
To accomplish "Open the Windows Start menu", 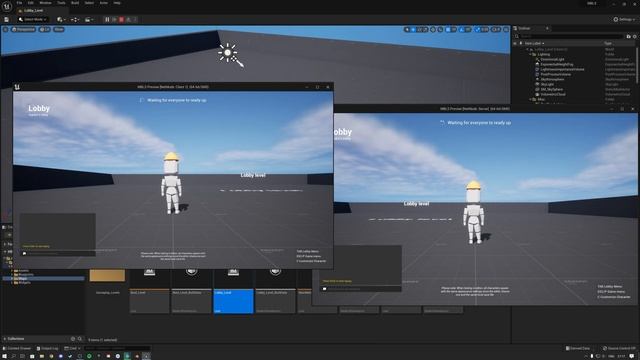I will (x=4, y=356).
